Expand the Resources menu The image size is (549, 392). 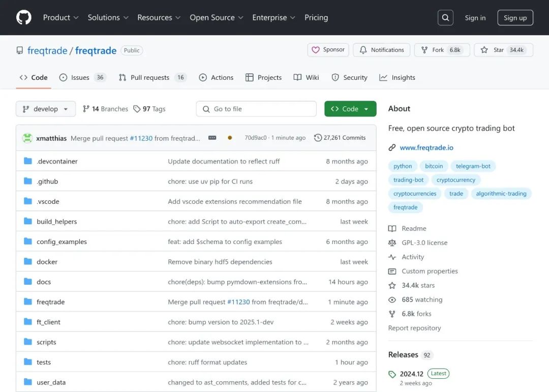[x=159, y=17]
